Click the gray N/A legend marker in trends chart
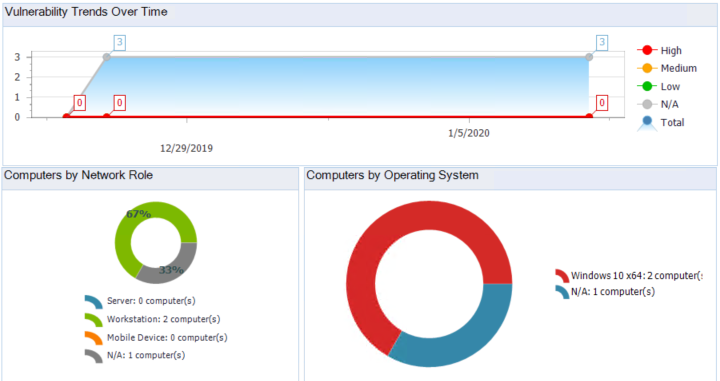 click(647, 104)
